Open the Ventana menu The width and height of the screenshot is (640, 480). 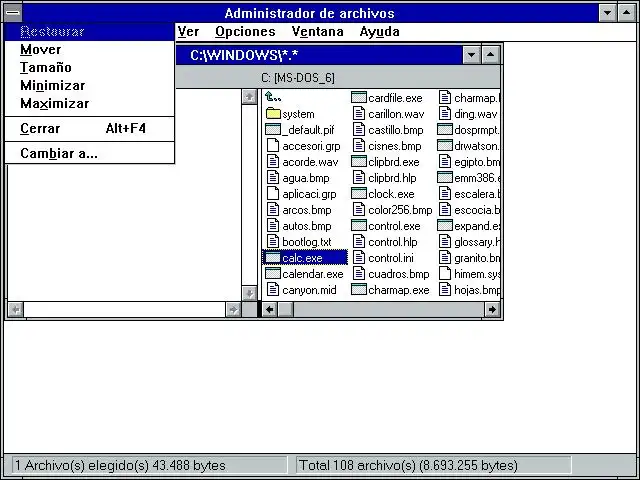point(318,31)
